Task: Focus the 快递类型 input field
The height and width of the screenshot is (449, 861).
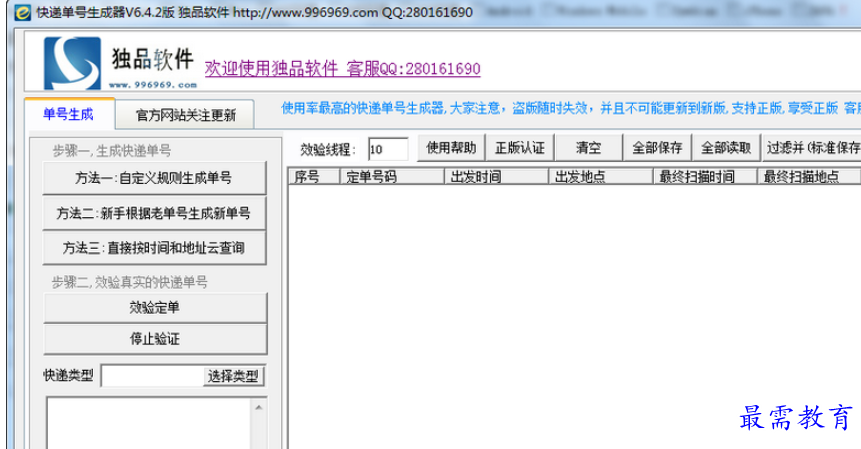Action: pos(153,376)
